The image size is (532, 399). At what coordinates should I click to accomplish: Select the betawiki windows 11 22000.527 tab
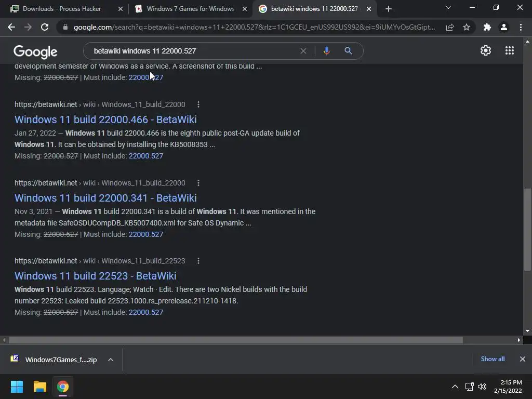click(314, 9)
